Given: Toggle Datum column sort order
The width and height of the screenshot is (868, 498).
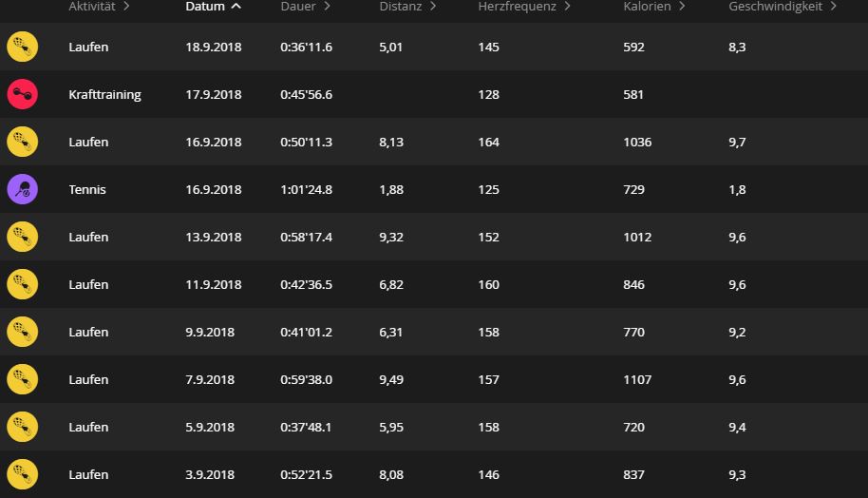Looking at the screenshot, I should click(x=213, y=7).
